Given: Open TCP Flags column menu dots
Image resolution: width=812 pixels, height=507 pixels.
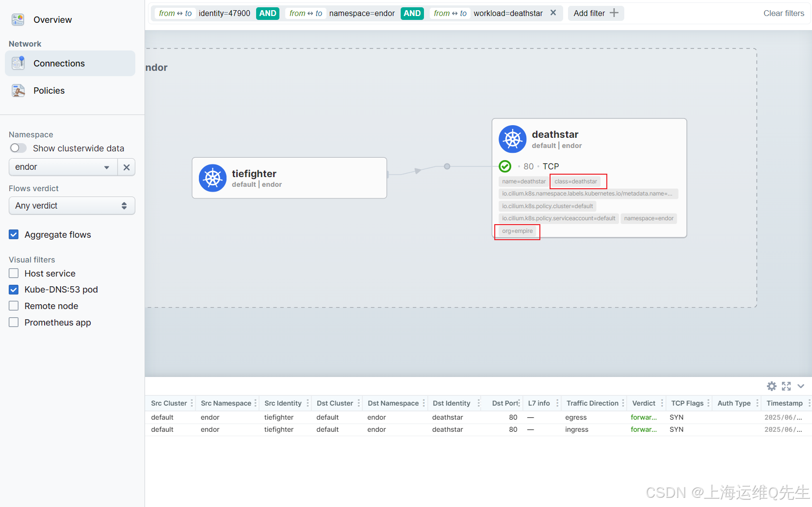Looking at the screenshot, I should tap(709, 403).
